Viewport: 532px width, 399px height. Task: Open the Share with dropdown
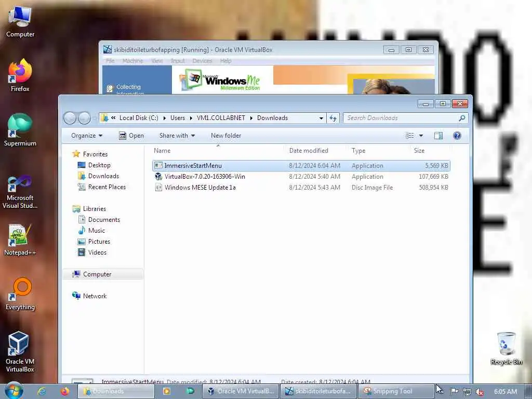click(177, 136)
